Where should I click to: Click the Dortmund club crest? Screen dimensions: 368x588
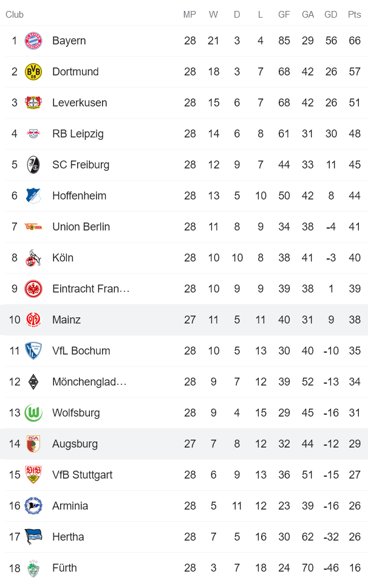pyautogui.click(x=35, y=72)
